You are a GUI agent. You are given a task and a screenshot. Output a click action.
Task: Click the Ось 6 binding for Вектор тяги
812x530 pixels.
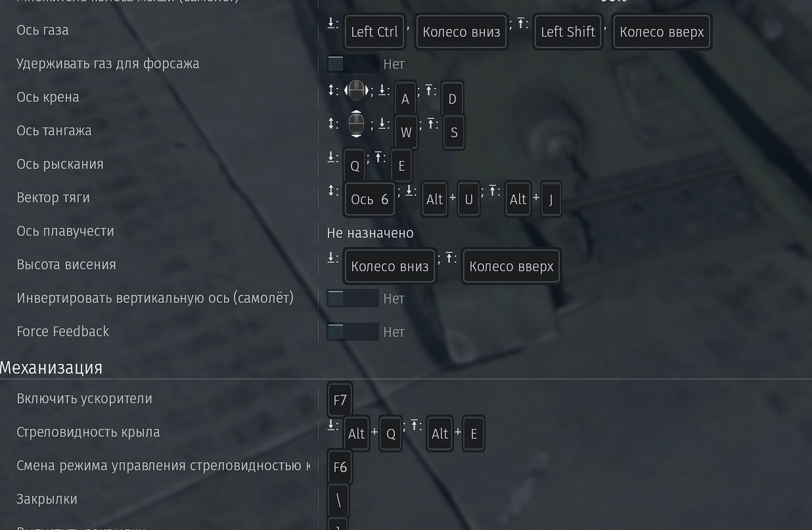[369, 200]
